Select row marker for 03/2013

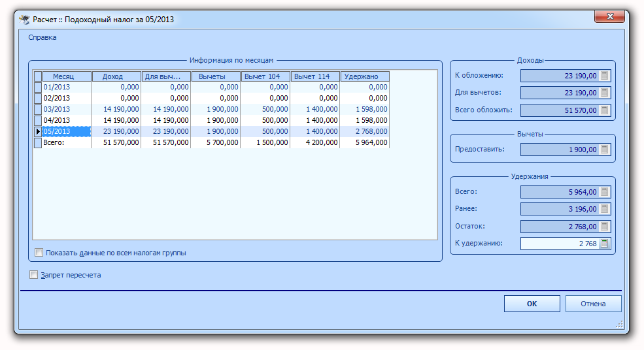(37, 109)
